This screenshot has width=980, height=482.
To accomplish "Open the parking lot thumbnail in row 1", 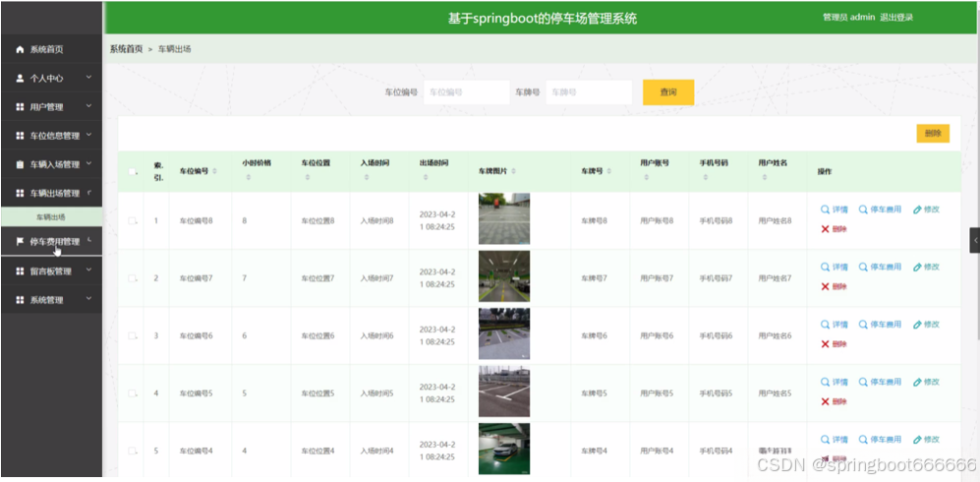I will click(x=503, y=218).
